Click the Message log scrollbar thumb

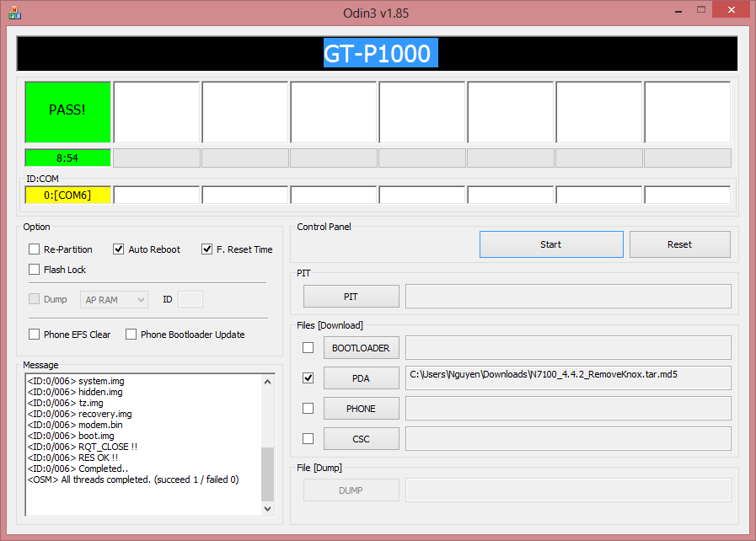pyautogui.click(x=267, y=474)
